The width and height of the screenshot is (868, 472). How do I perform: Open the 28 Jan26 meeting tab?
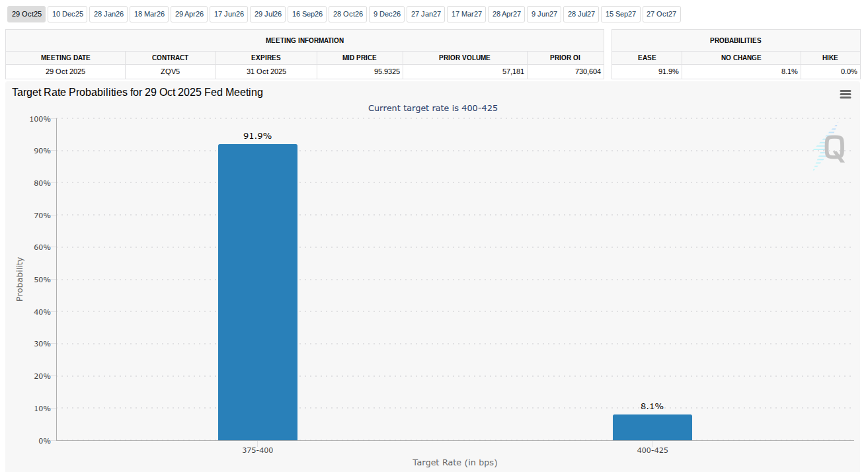[108, 14]
